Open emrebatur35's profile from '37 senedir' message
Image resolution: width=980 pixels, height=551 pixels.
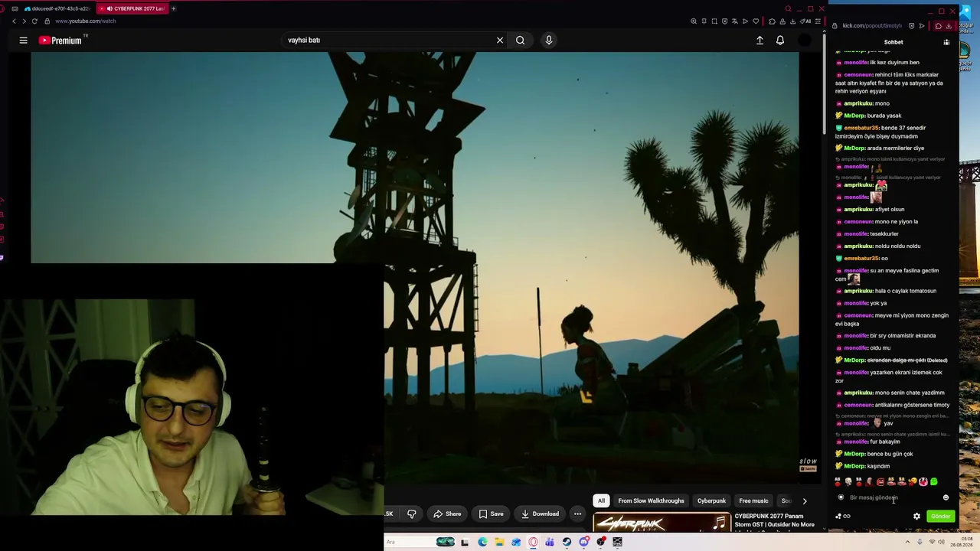coord(861,128)
